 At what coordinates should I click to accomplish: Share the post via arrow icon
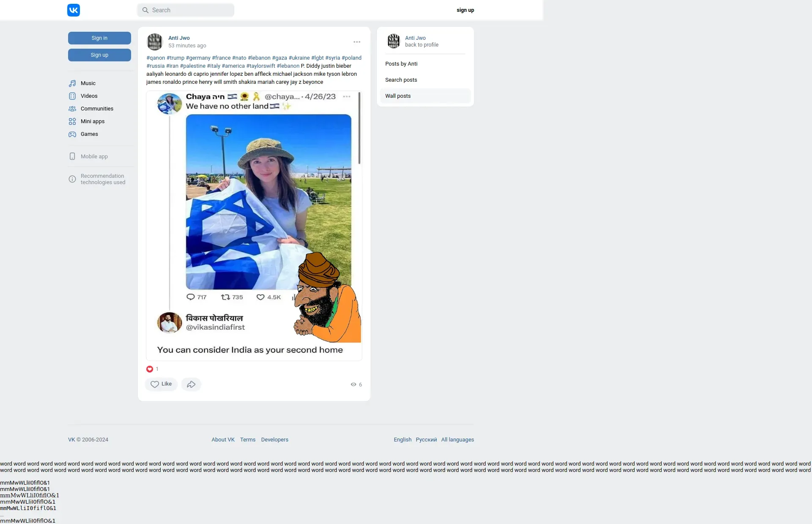pos(191,384)
